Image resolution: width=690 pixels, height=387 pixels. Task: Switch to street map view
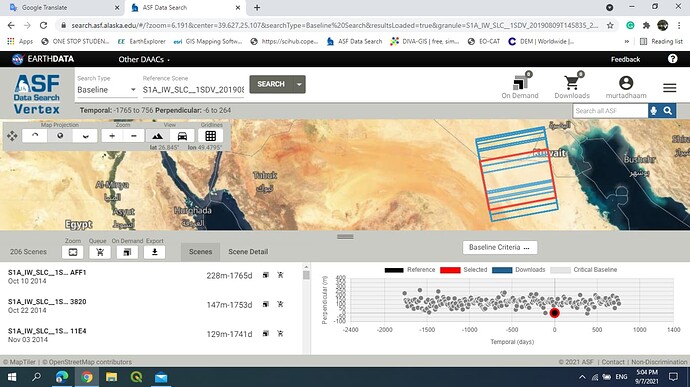[182, 136]
